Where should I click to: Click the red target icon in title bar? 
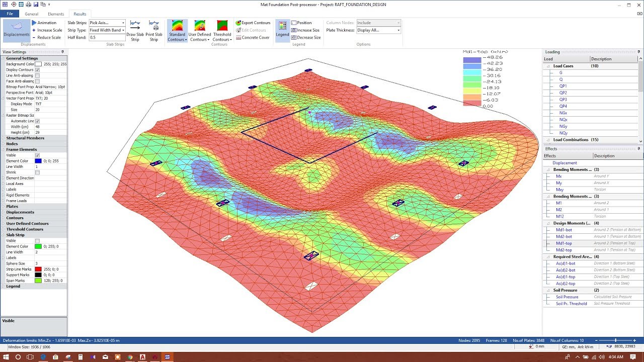point(14,4)
